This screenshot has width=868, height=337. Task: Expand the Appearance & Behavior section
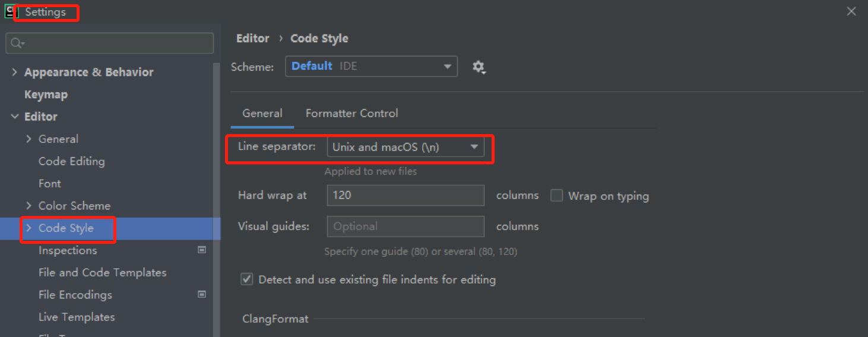(x=15, y=72)
